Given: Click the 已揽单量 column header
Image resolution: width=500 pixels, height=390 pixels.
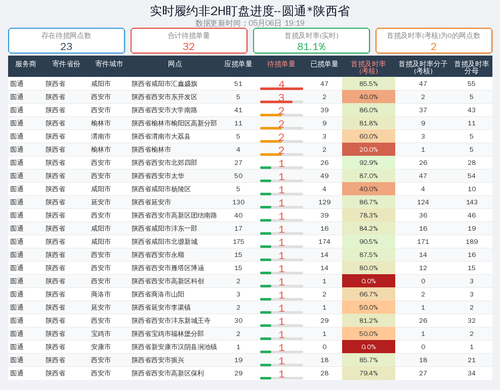Looking at the screenshot, I should click(x=324, y=64).
